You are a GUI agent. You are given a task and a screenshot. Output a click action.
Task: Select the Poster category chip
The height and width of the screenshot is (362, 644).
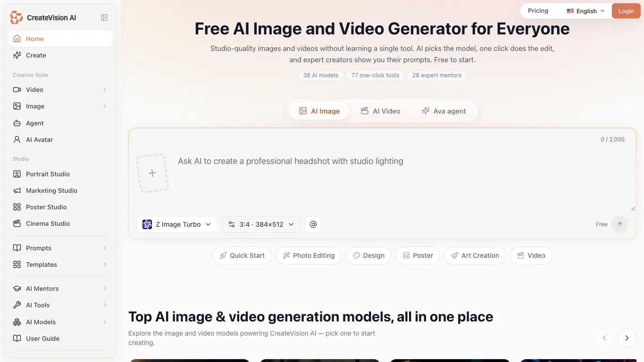point(418,255)
